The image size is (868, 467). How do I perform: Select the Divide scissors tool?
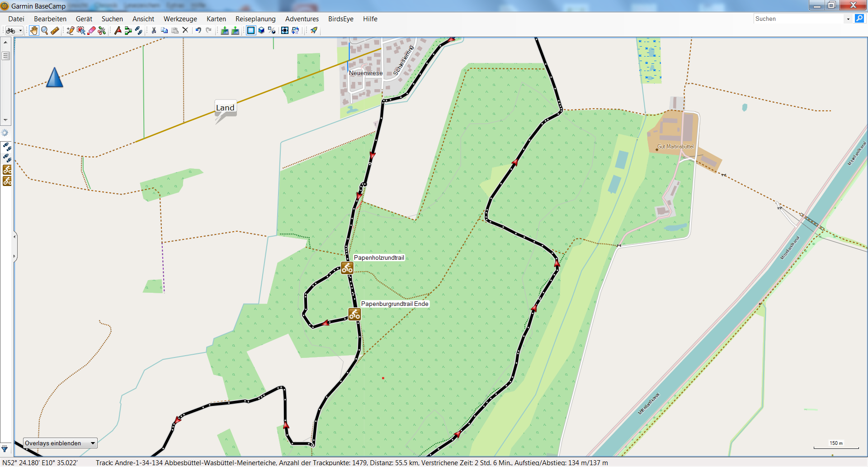pyautogui.click(x=102, y=30)
